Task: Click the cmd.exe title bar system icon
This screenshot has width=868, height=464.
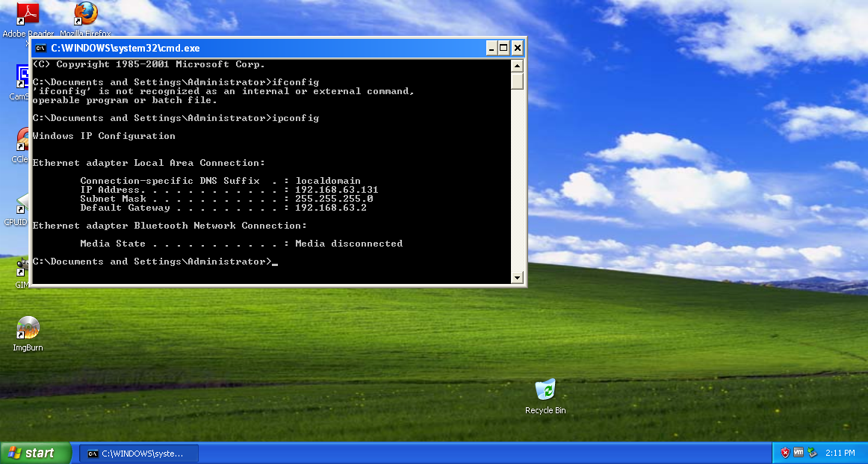Action: coord(40,48)
